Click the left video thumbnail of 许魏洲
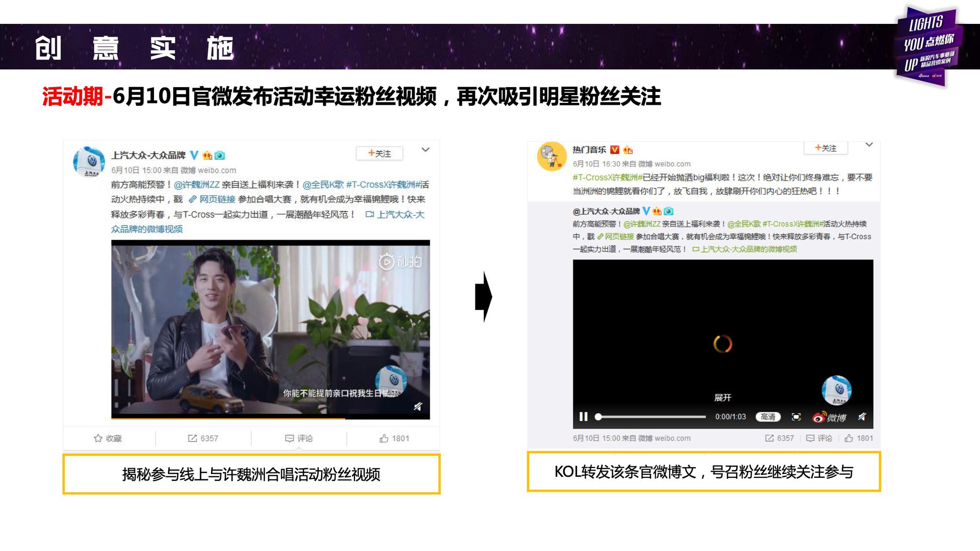 click(270, 329)
